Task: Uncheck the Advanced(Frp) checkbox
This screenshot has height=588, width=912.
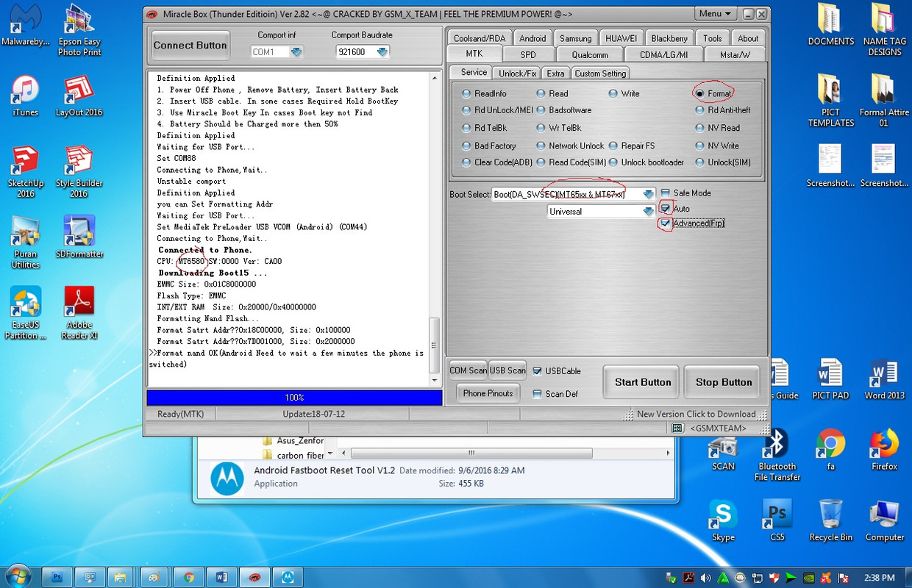Action: pos(666,223)
